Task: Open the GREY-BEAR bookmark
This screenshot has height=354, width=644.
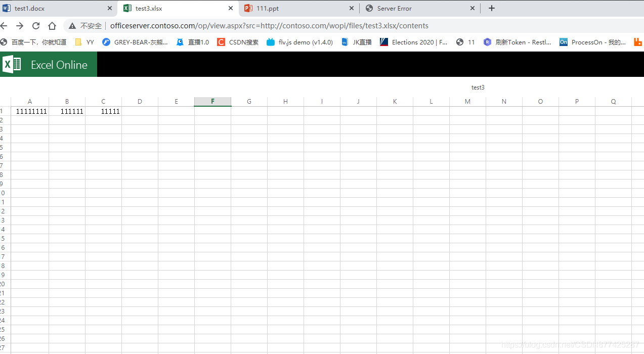Action: click(135, 42)
